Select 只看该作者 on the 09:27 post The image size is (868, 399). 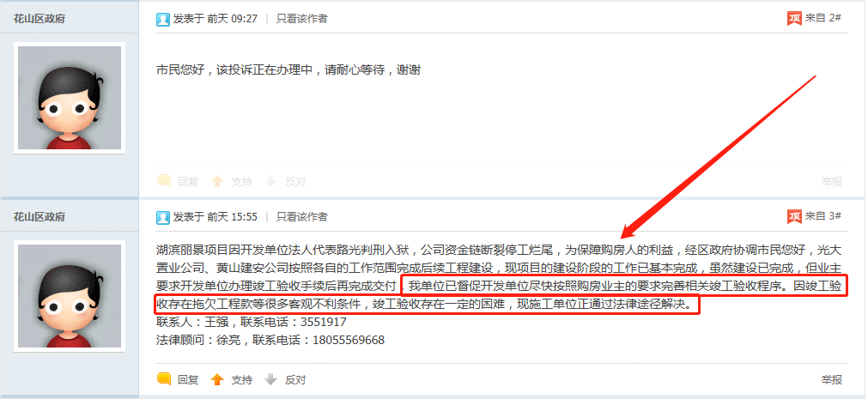(302, 19)
